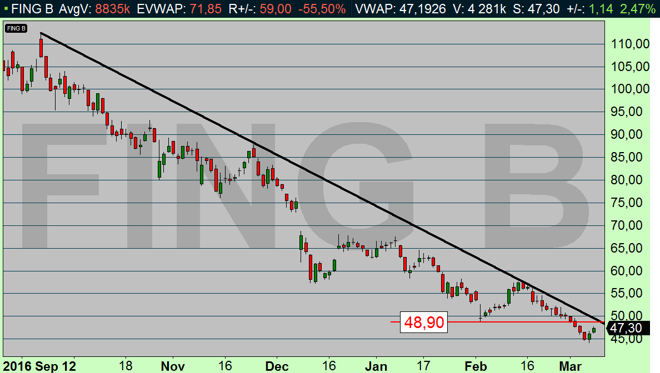The image size is (660, 373).
Task: Select the 48,90 price label box
Action: click(x=423, y=322)
